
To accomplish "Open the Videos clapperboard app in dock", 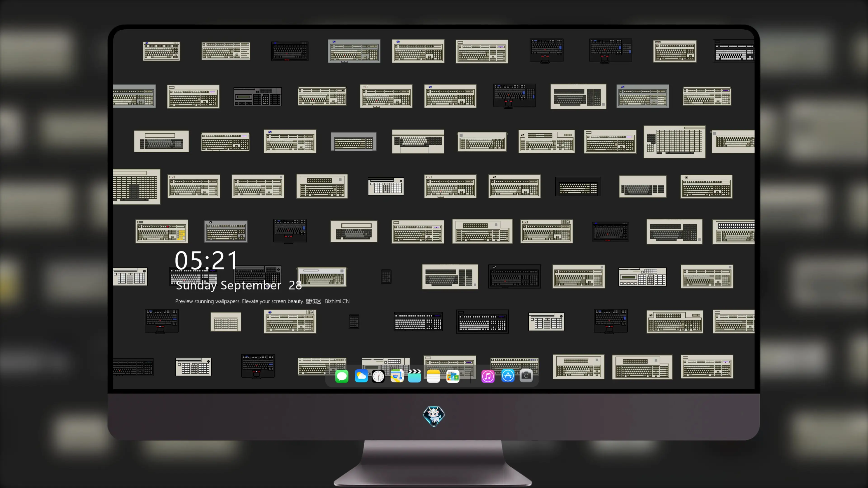I will tap(415, 376).
